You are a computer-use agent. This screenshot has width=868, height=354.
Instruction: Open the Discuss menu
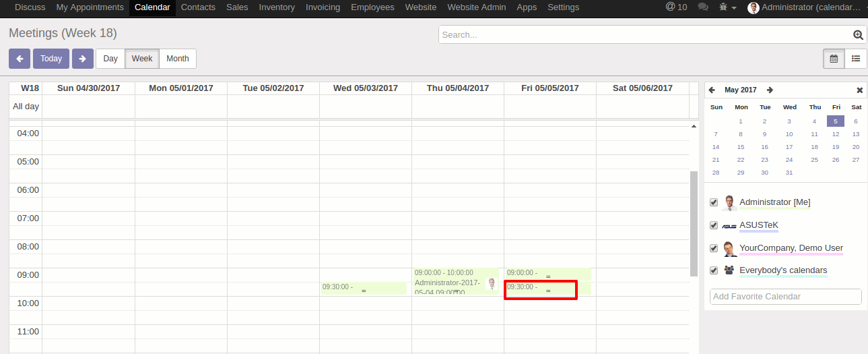pyautogui.click(x=30, y=7)
